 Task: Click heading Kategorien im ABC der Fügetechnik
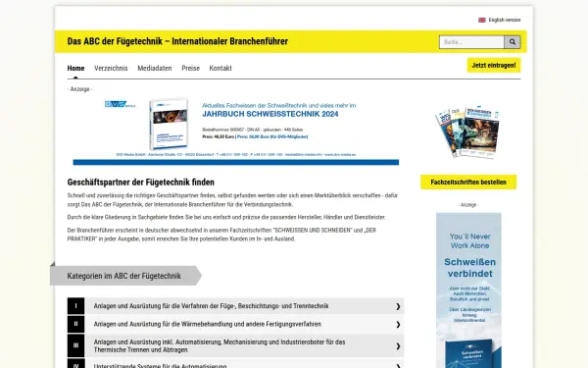[123, 276]
